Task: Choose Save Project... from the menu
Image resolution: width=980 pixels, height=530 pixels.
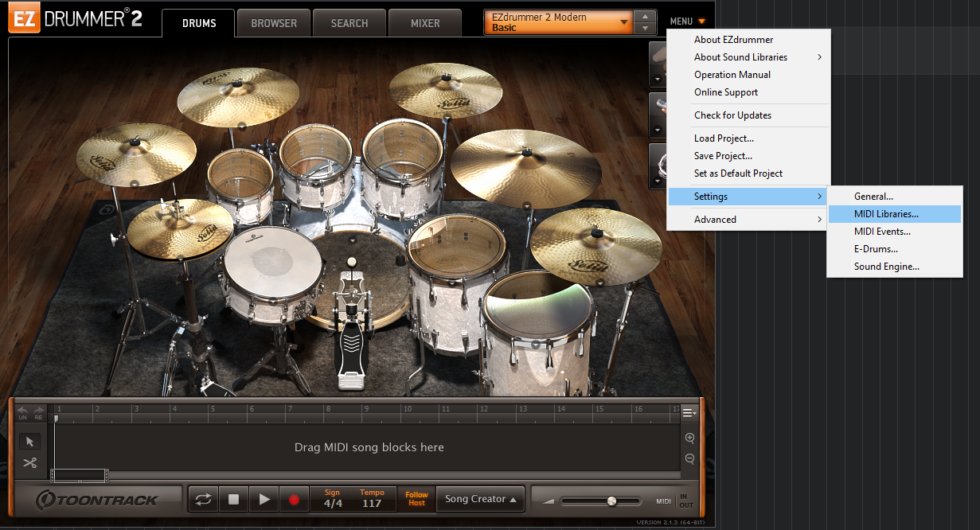Action: point(748,156)
